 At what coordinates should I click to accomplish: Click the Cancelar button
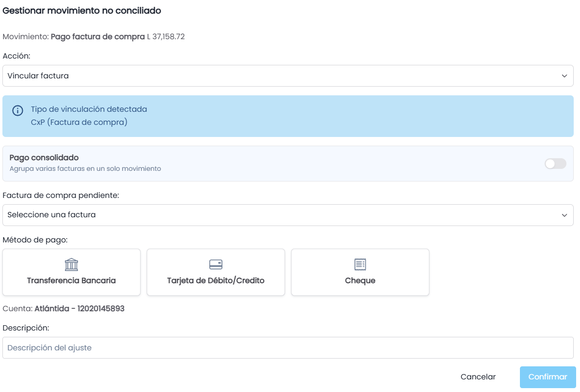(x=478, y=377)
